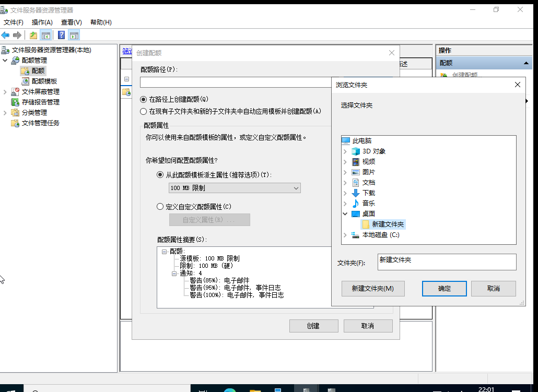Select the 文件屏蔽管理 tree node
The width and height of the screenshot is (538, 392).
[x=41, y=91]
